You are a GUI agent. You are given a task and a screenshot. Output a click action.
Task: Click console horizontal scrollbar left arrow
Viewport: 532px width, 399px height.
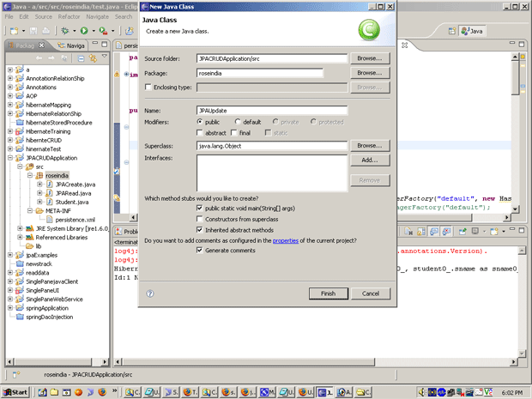pyautogui.click(x=118, y=362)
